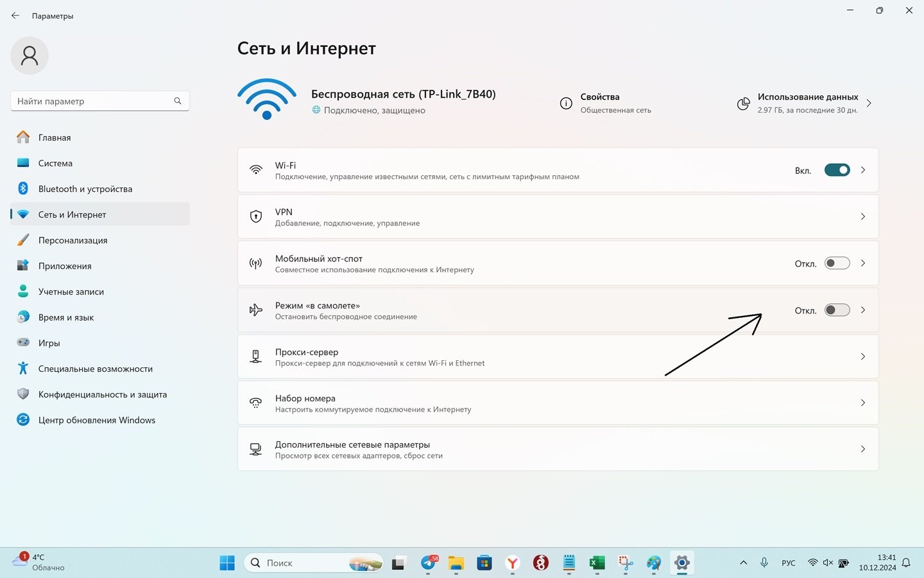Enable the Мобильный хот-спот toggle
The height and width of the screenshot is (578, 924).
click(837, 263)
